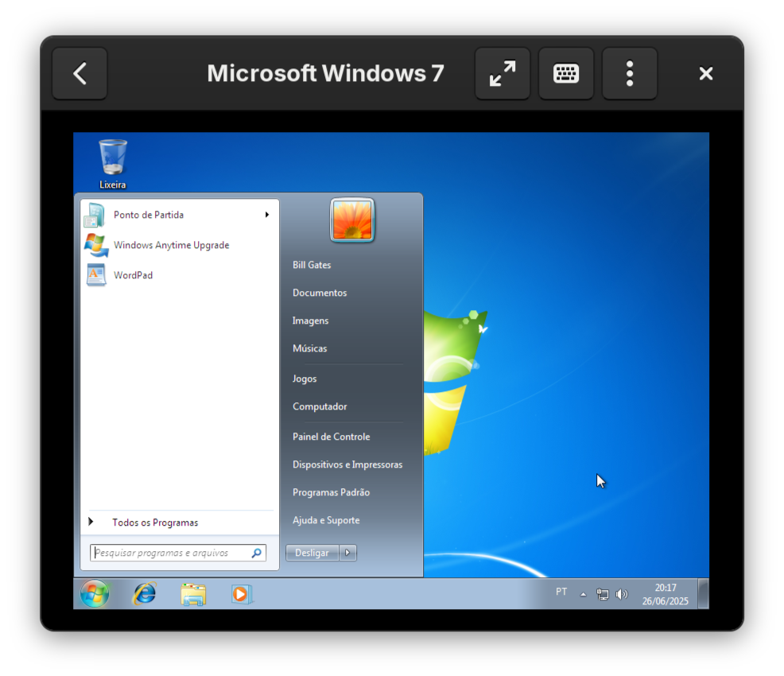Open the Lixeira recycle bin icon
The height and width of the screenshot is (676, 784).
pyautogui.click(x=112, y=164)
